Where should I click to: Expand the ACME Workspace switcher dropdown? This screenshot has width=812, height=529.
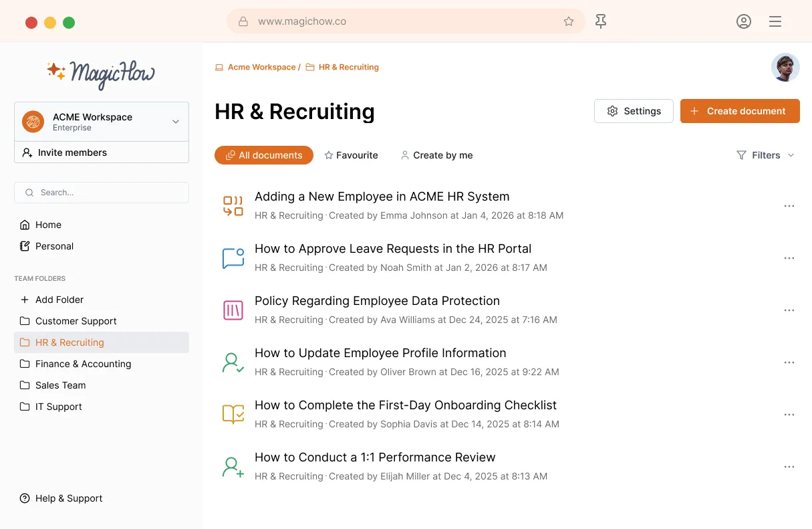(x=175, y=122)
